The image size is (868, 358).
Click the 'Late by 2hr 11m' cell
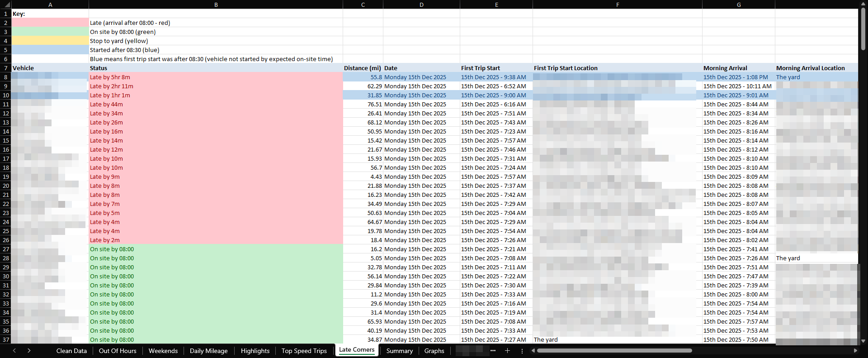[x=216, y=86]
